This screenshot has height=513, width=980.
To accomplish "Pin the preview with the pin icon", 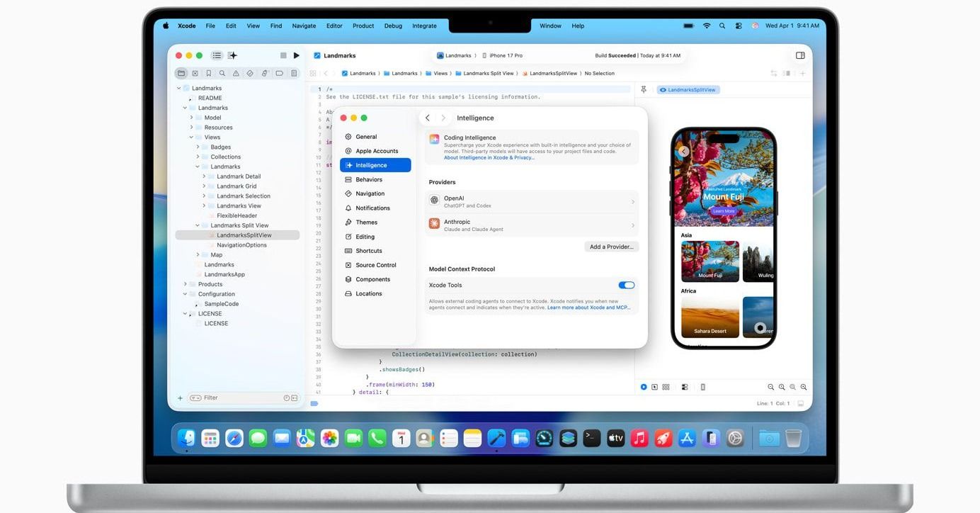I will coord(644,90).
